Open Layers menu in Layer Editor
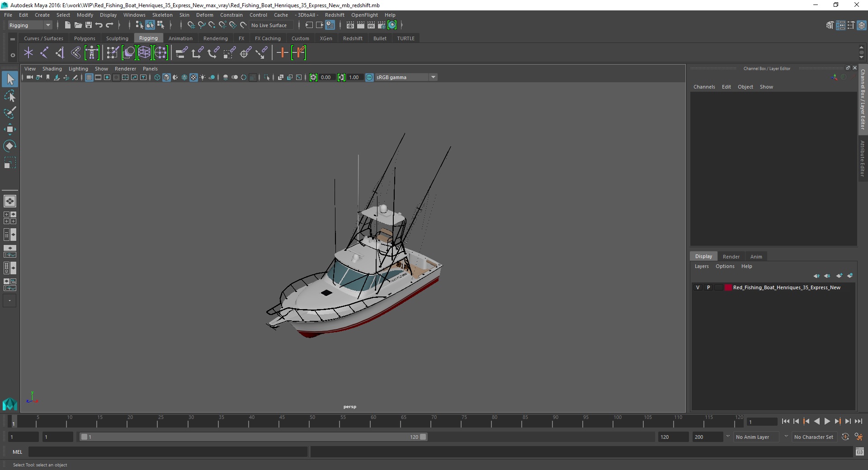Viewport: 868px width, 470px height. pyautogui.click(x=702, y=266)
